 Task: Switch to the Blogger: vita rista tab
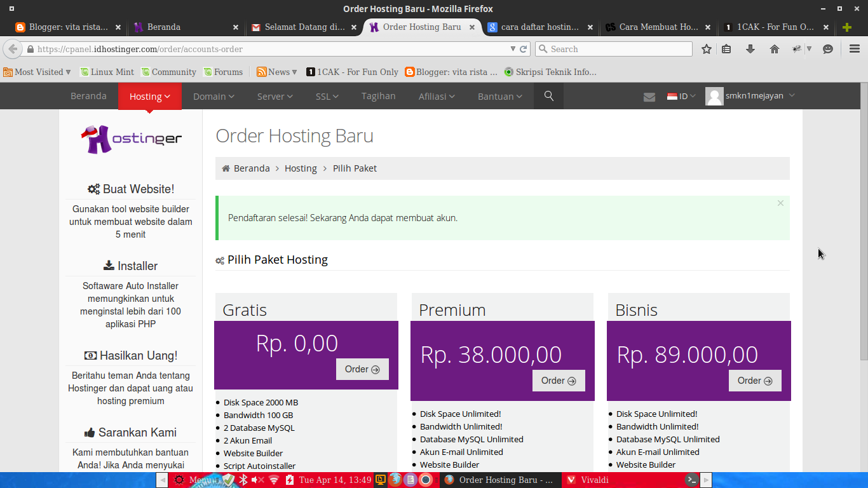pyautogui.click(x=69, y=27)
